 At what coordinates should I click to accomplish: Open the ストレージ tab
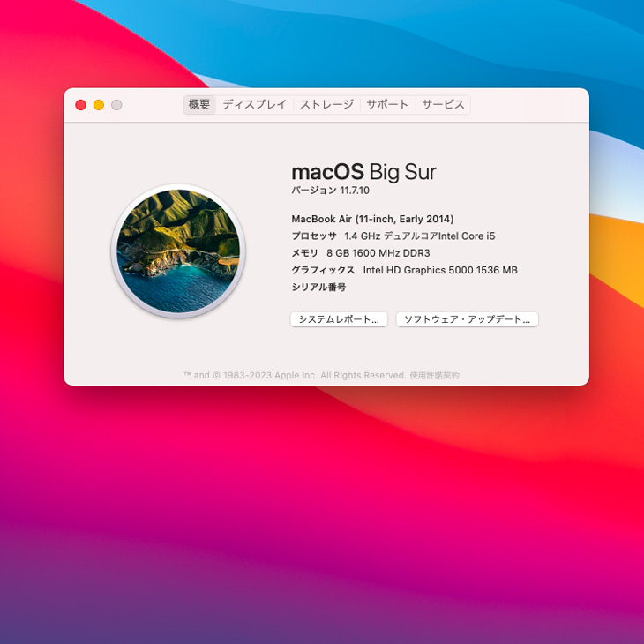(327, 105)
